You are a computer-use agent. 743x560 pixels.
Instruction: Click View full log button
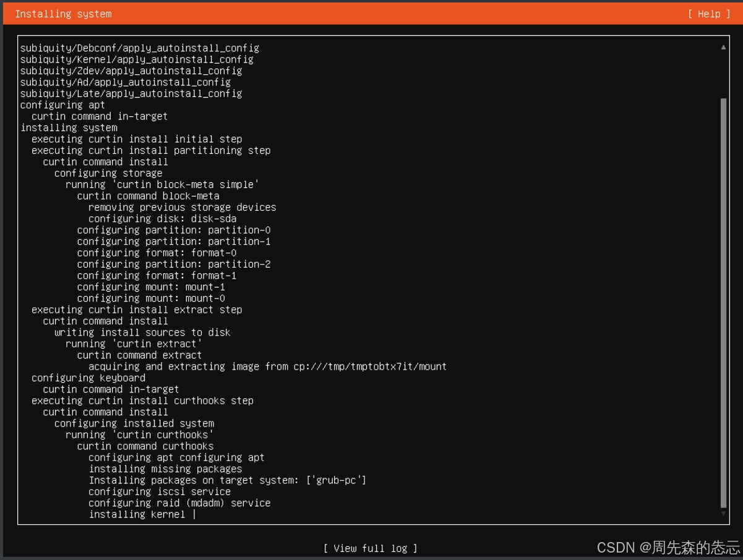(x=371, y=548)
